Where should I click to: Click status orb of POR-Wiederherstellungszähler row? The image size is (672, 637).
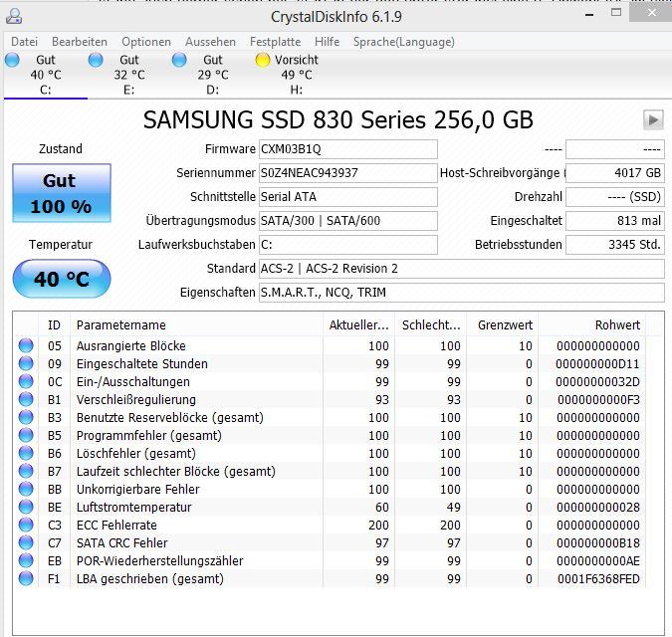coord(26,560)
